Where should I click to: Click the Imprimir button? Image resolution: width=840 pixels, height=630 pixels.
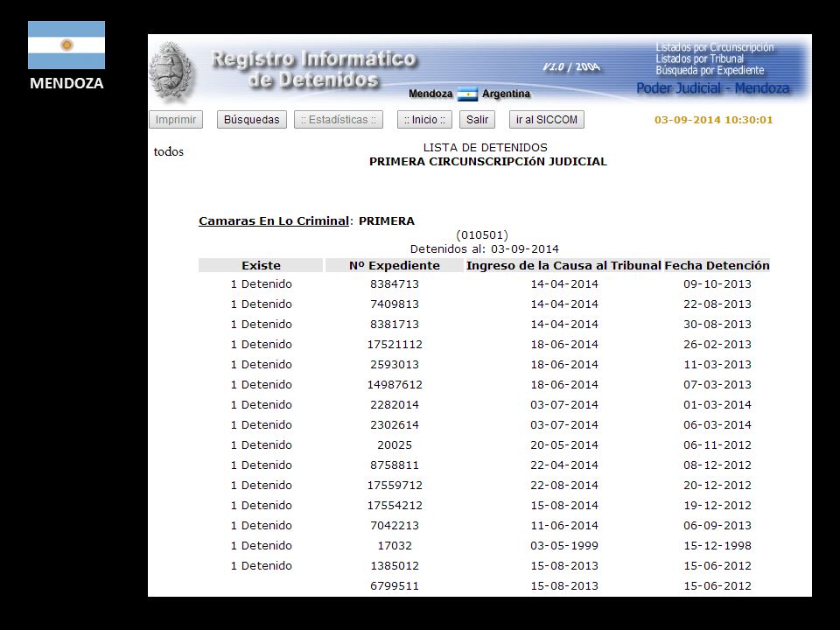tap(176, 120)
